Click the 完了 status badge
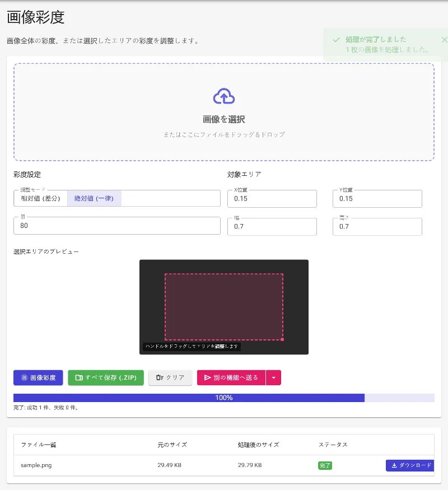 (x=325, y=465)
